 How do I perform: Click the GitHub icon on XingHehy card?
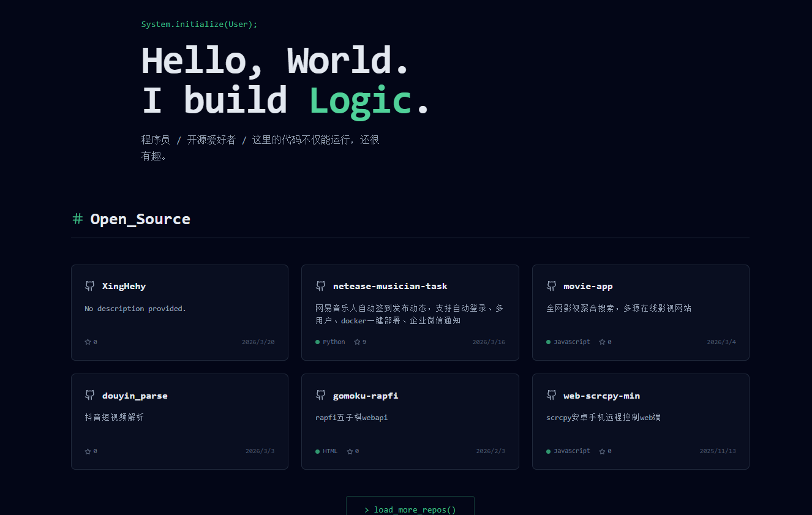90,286
